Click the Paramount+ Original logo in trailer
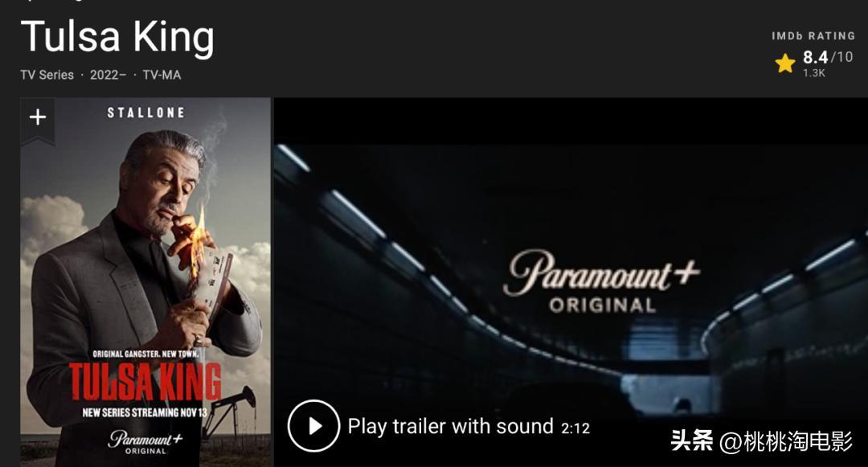Image resolution: width=868 pixels, height=467 pixels. click(602, 281)
